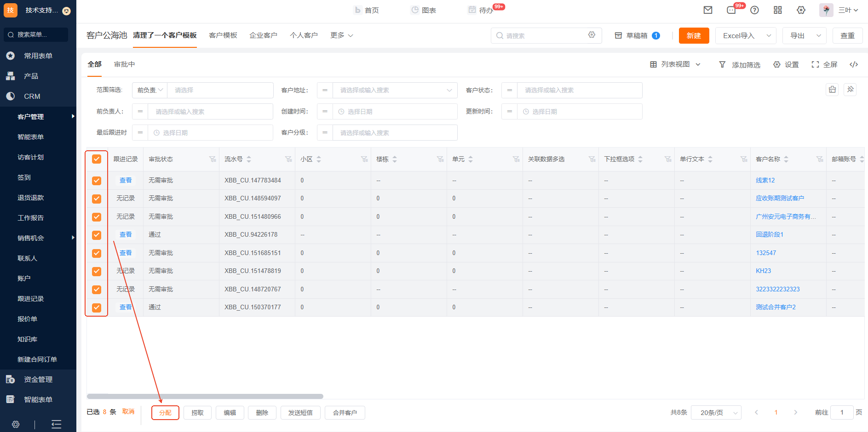The height and width of the screenshot is (432, 868).
Task: Open the apps grid icon
Action: (x=778, y=10)
